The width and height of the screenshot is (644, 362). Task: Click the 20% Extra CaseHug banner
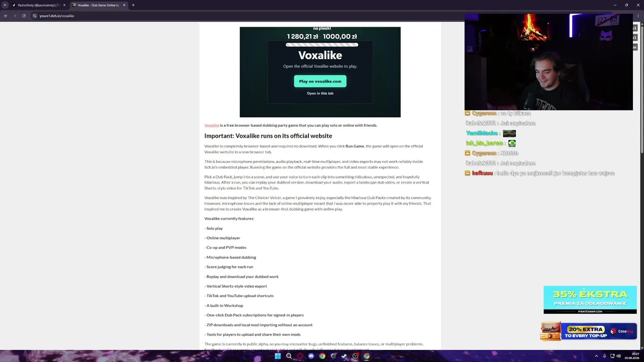click(x=589, y=332)
